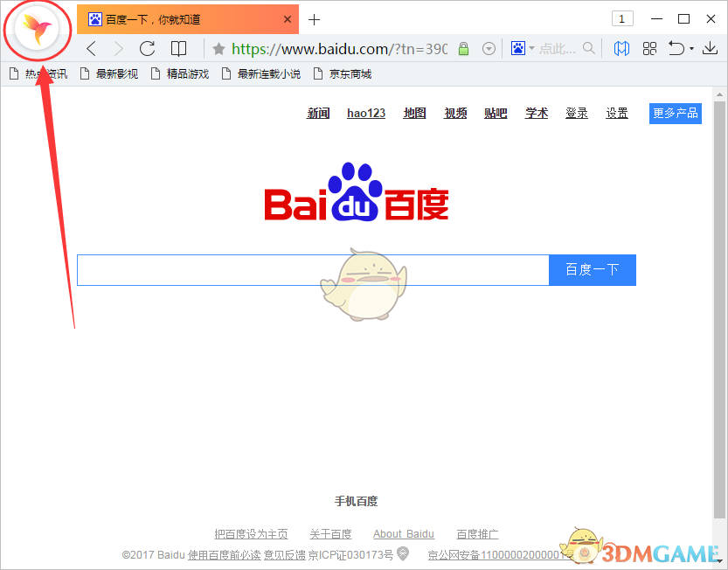Open reading mode with the book icon
This screenshot has width=728, height=570.
click(x=178, y=48)
